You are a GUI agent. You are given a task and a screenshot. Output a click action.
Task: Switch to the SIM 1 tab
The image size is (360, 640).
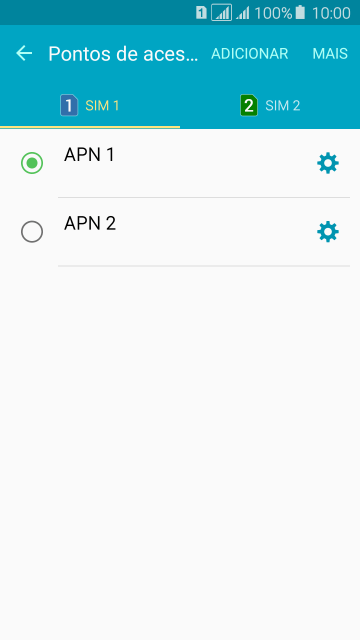[90, 106]
